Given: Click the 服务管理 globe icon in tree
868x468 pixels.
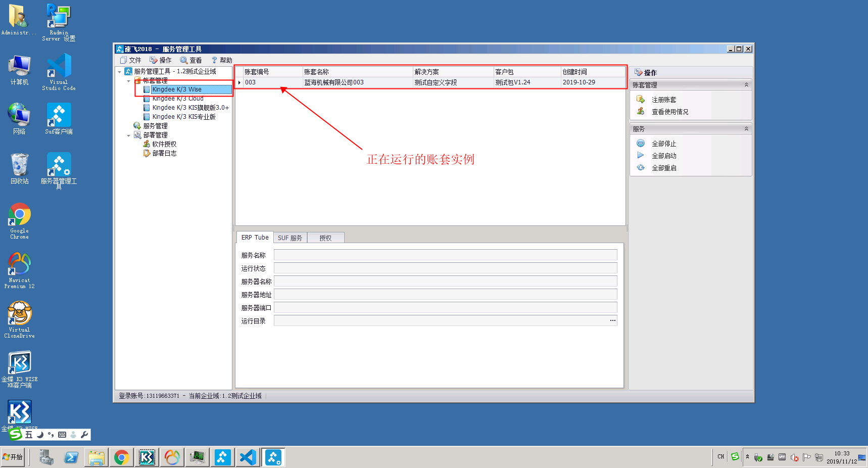Looking at the screenshot, I should pyautogui.click(x=137, y=126).
